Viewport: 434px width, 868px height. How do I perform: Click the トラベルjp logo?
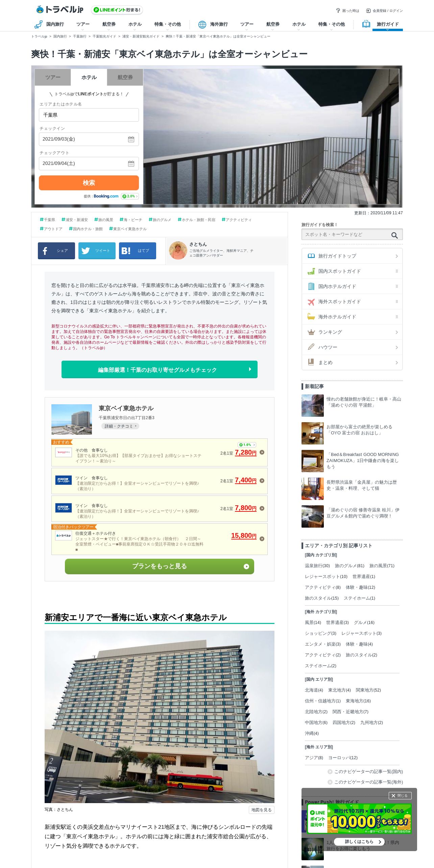click(60, 9)
